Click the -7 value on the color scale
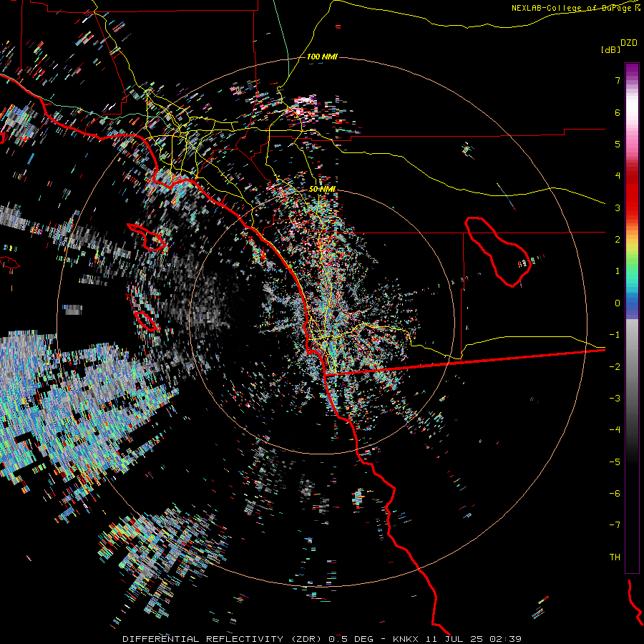This screenshot has height=644, width=644. [615, 525]
